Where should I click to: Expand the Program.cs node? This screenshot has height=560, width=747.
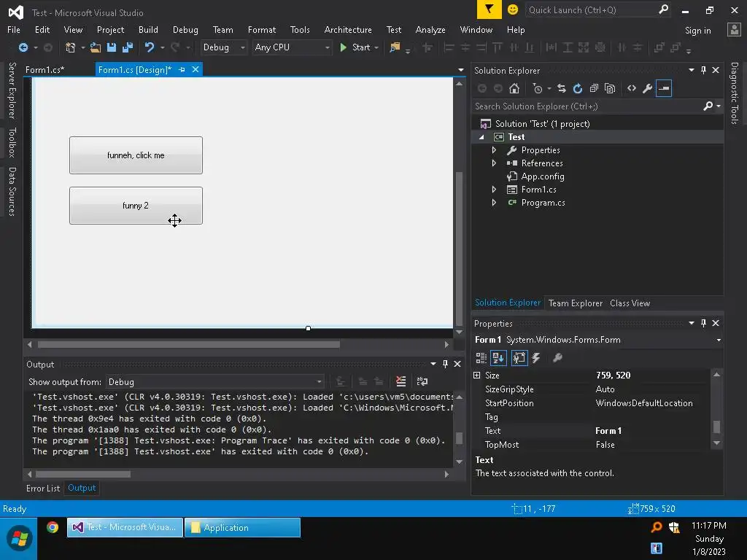494,203
